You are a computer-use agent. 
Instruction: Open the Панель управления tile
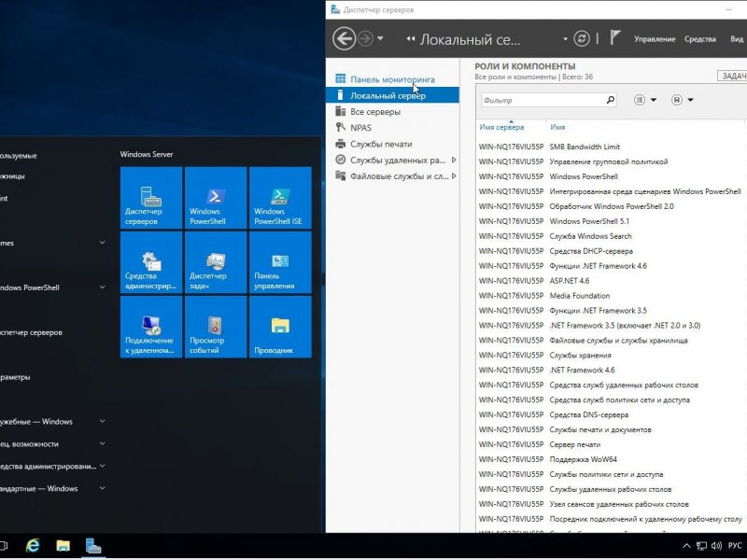(280, 262)
